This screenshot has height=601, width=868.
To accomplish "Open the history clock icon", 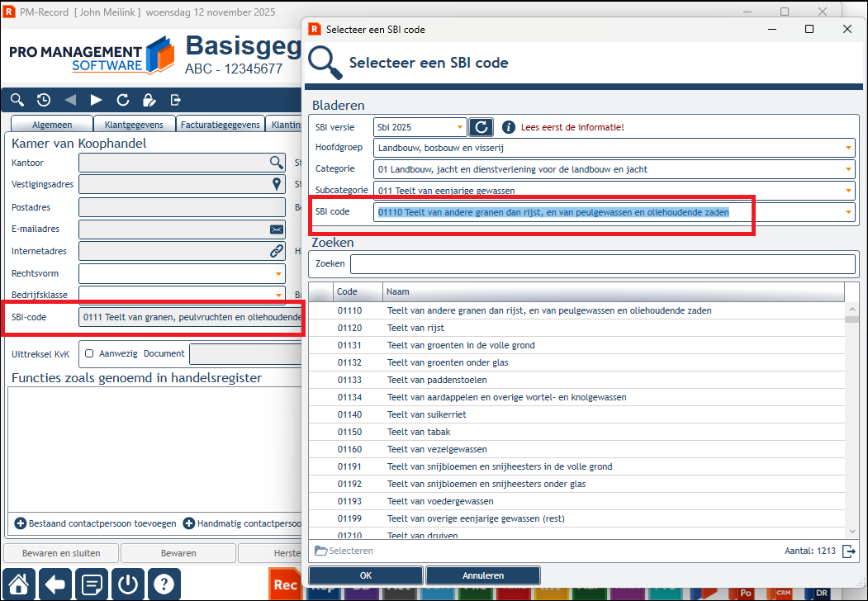I will (44, 100).
